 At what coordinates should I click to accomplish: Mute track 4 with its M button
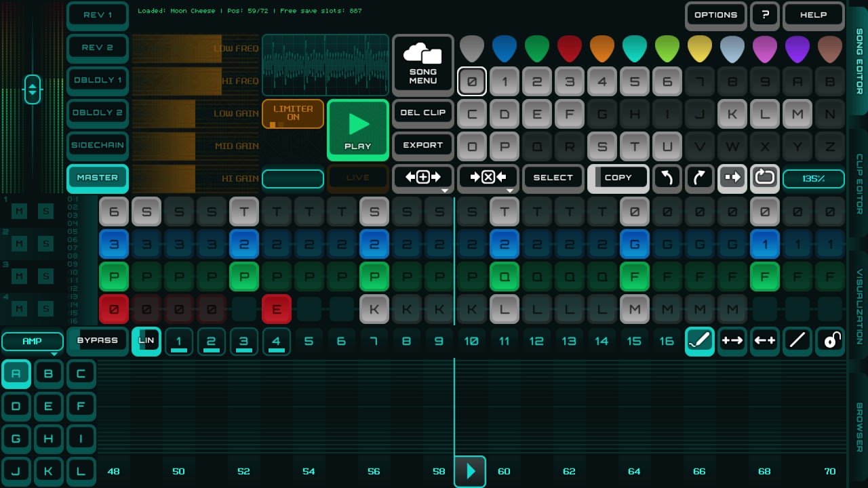pos(19,309)
